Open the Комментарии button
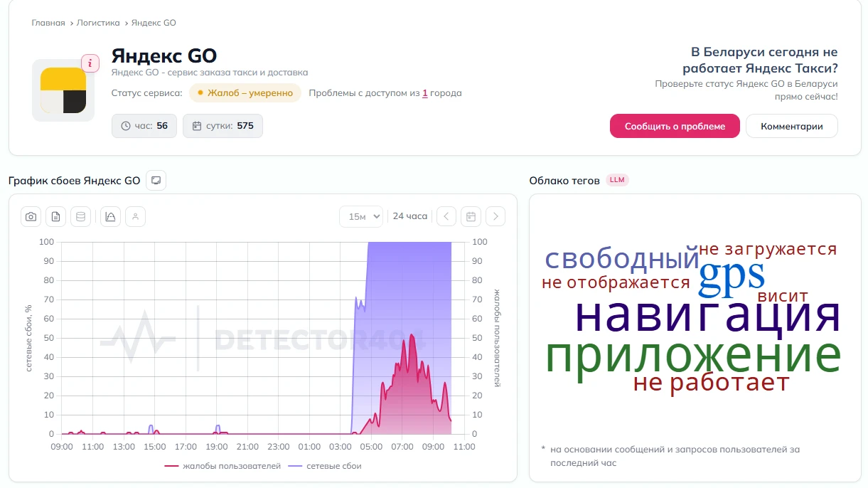 [792, 126]
